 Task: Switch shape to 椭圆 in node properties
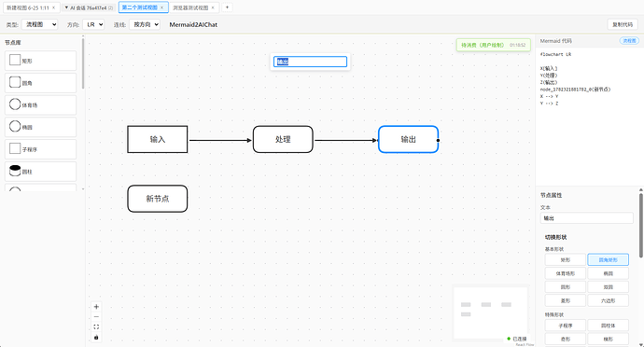point(608,273)
